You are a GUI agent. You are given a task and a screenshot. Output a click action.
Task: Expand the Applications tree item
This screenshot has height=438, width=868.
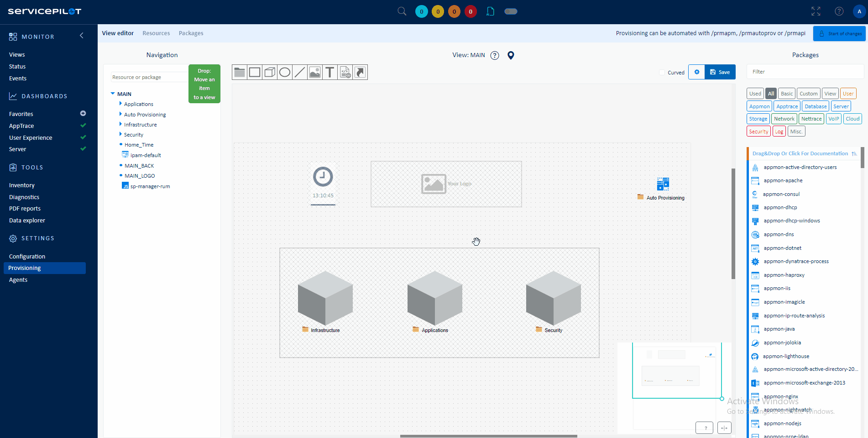pos(120,104)
